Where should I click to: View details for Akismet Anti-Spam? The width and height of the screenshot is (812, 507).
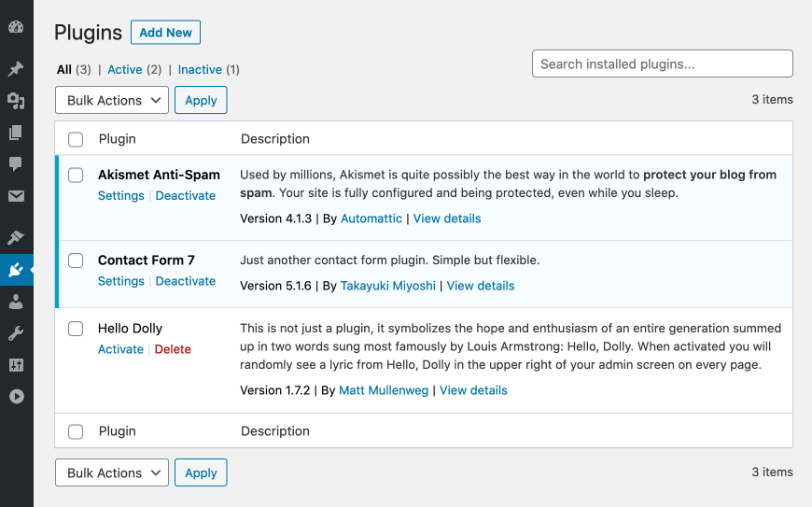pyautogui.click(x=447, y=218)
